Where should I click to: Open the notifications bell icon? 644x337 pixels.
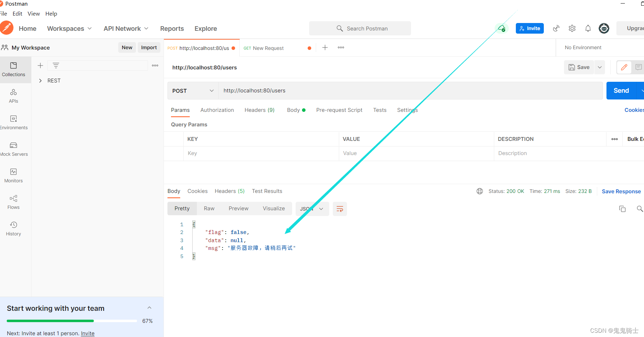(x=588, y=28)
